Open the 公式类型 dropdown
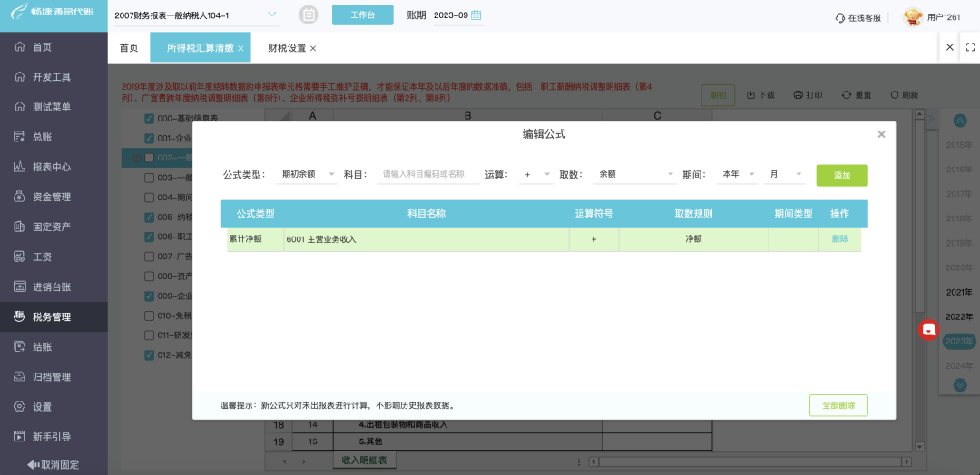This screenshot has width=980, height=475. point(307,175)
